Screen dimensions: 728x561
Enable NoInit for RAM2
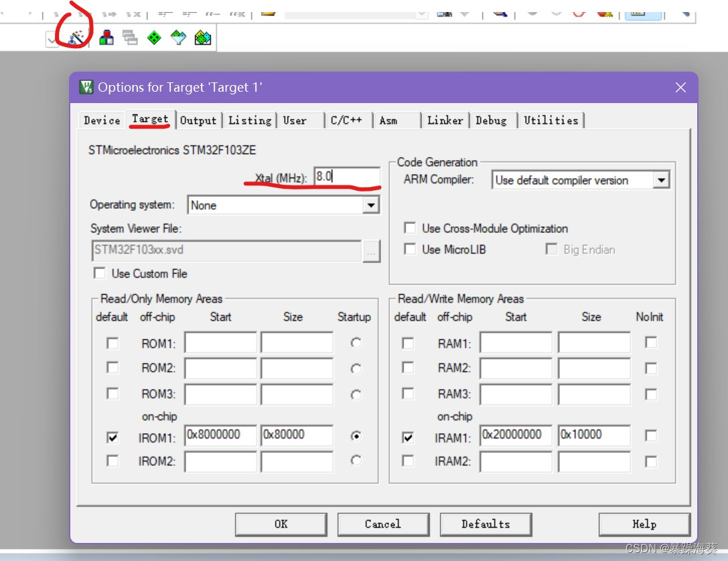tap(651, 368)
